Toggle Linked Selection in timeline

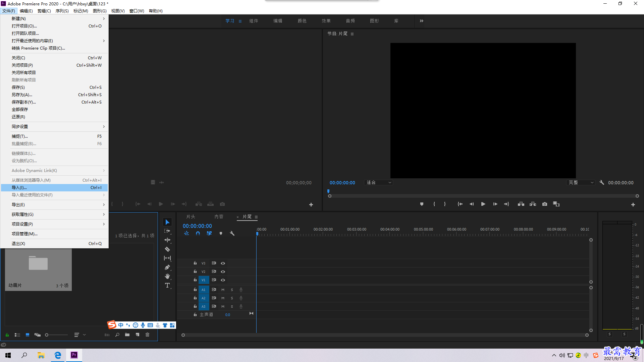tap(209, 233)
